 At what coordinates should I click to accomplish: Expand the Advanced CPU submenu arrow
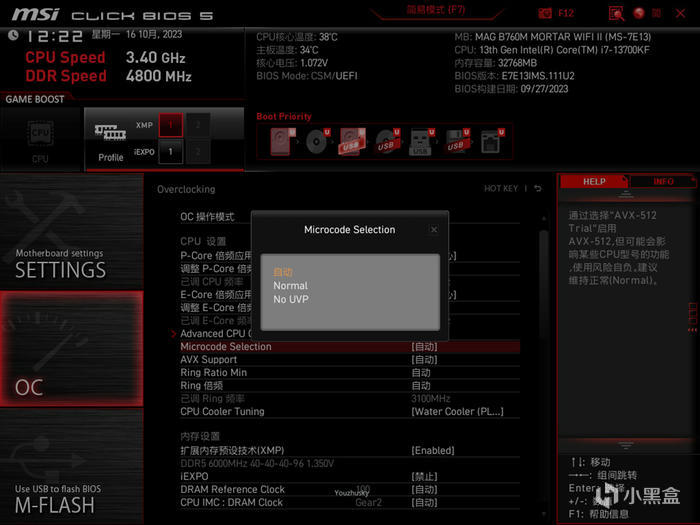pos(174,333)
